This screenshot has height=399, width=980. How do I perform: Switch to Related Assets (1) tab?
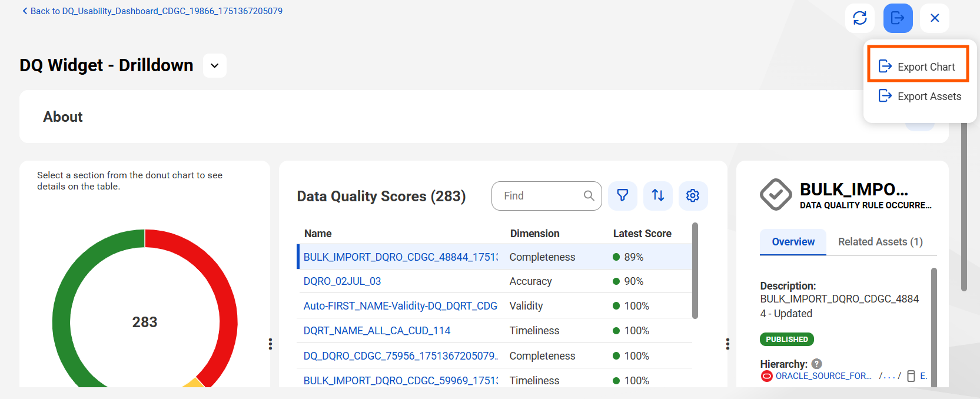click(880, 242)
